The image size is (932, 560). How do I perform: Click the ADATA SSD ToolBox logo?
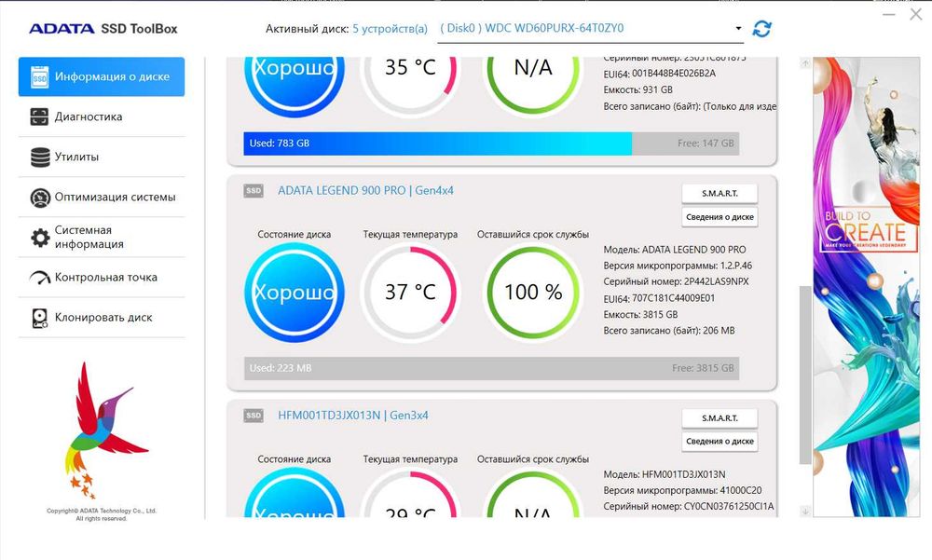tap(103, 29)
